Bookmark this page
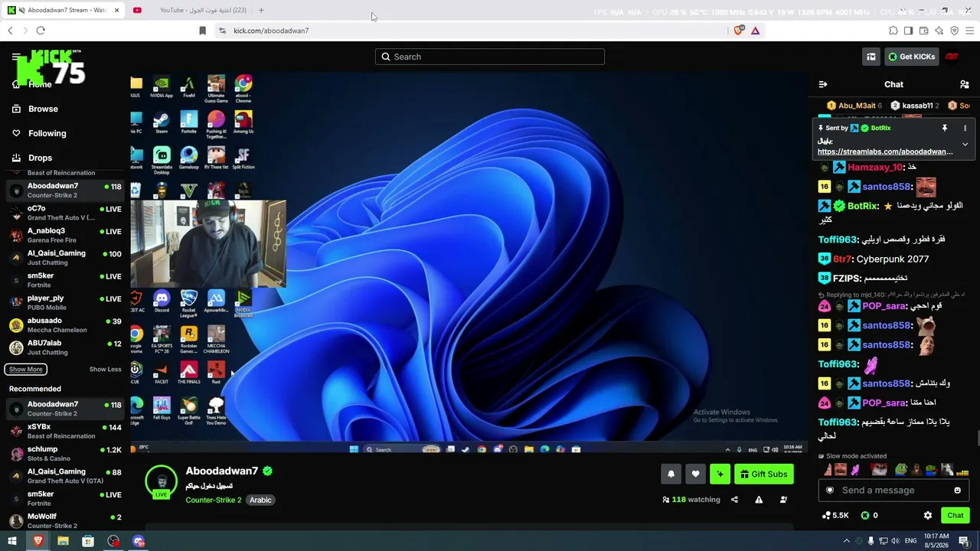Image resolution: width=980 pixels, height=551 pixels. tap(202, 31)
